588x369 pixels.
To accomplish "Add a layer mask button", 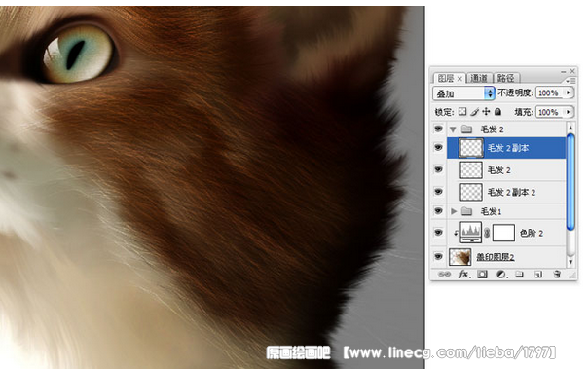I will 482,275.
